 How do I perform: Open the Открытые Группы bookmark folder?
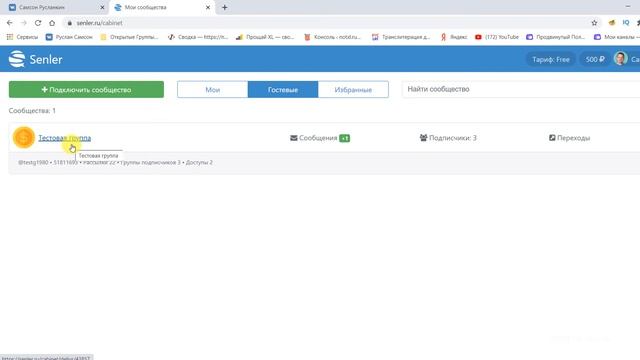pyautogui.click(x=129, y=37)
